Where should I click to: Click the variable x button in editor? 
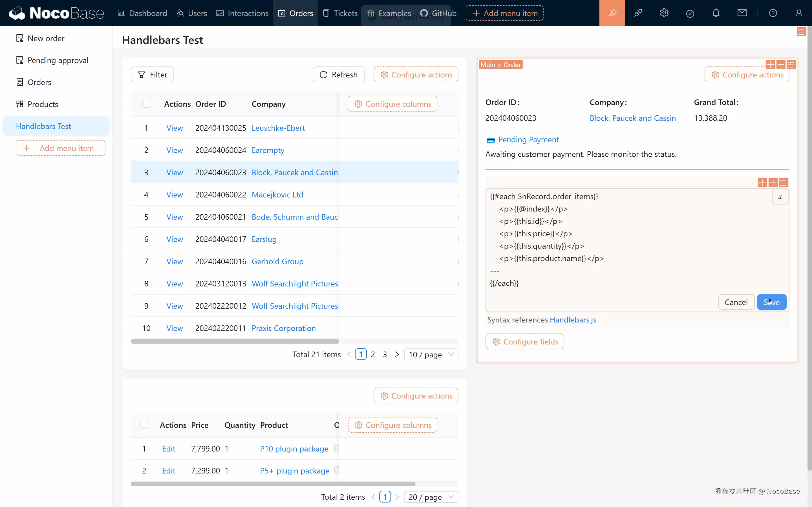780,197
